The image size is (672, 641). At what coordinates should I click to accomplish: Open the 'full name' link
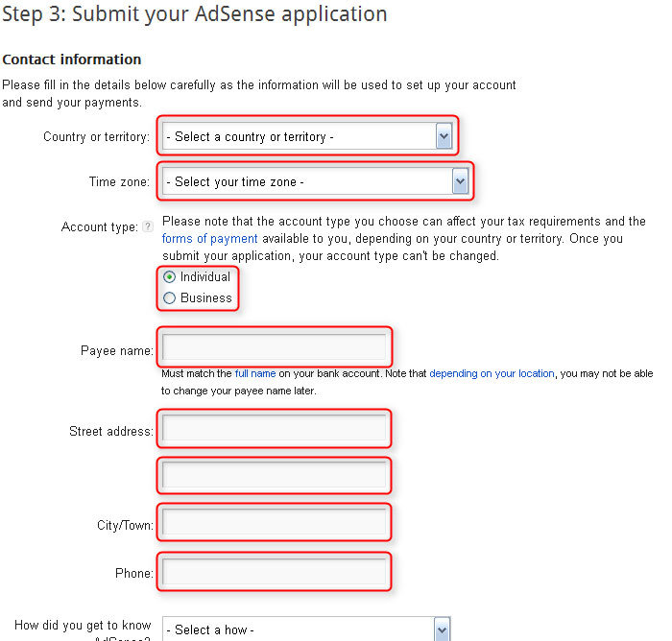[255, 373]
